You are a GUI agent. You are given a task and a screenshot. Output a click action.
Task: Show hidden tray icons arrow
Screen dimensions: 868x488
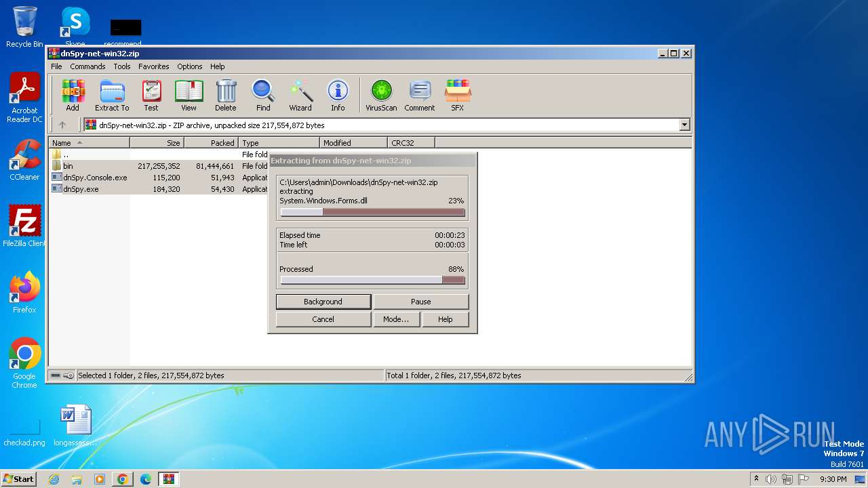(x=756, y=479)
